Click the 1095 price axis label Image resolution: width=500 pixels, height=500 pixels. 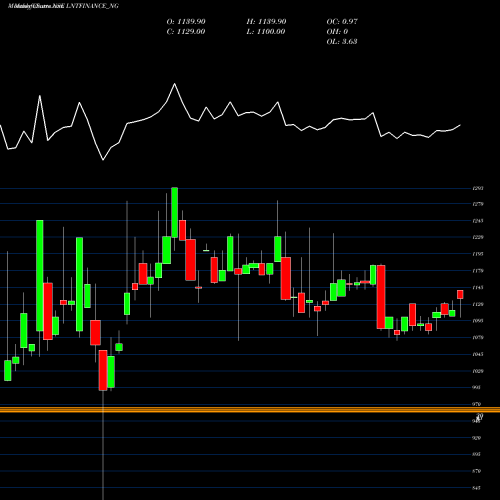(x=478, y=321)
